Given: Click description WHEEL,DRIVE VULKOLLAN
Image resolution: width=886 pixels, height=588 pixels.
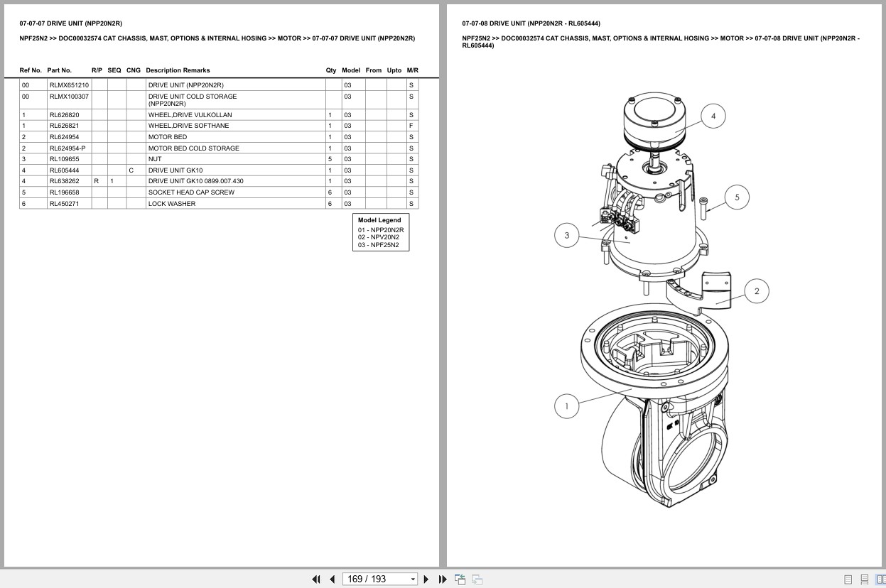Looking at the screenshot, I should (x=190, y=114).
